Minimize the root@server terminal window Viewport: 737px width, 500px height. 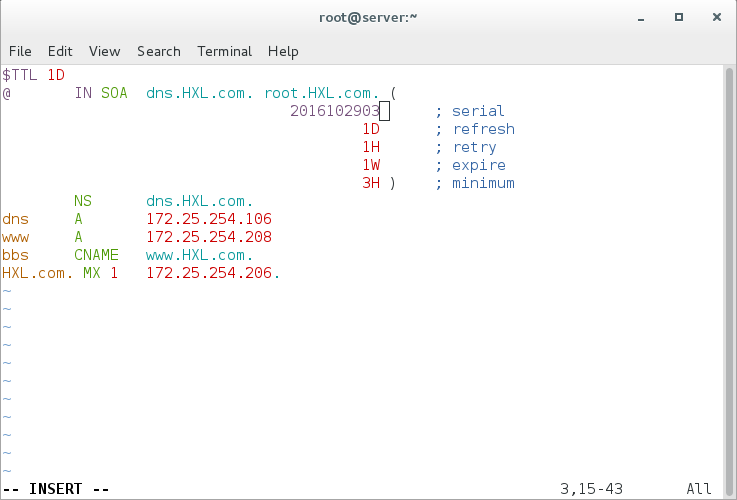click(641, 18)
